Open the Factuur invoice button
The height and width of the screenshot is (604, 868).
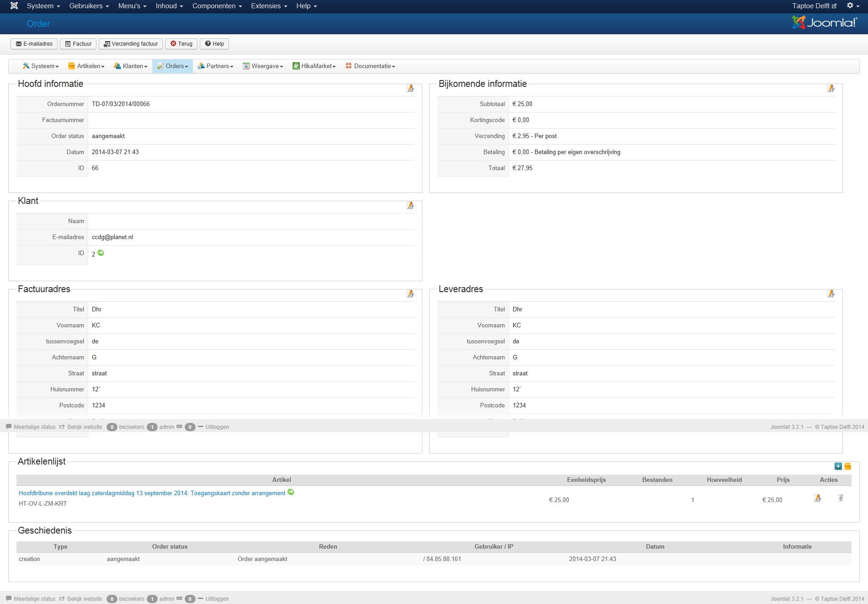click(78, 44)
